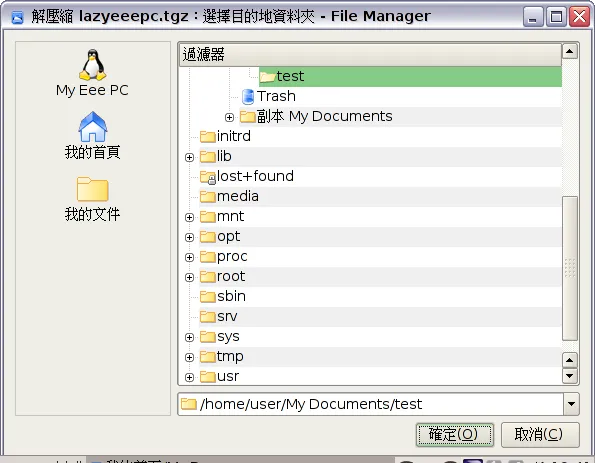Open the destination path dropdown arrow
This screenshot has width=595, height=463.
coord(571,404)
